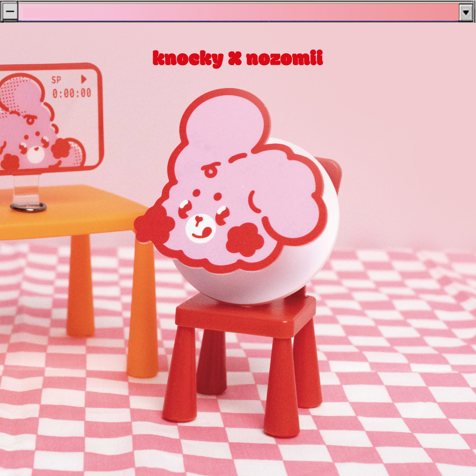
Task: Select the red flower-shaped cheek blush
Action: pyautogui.click(x=245, y=238)
